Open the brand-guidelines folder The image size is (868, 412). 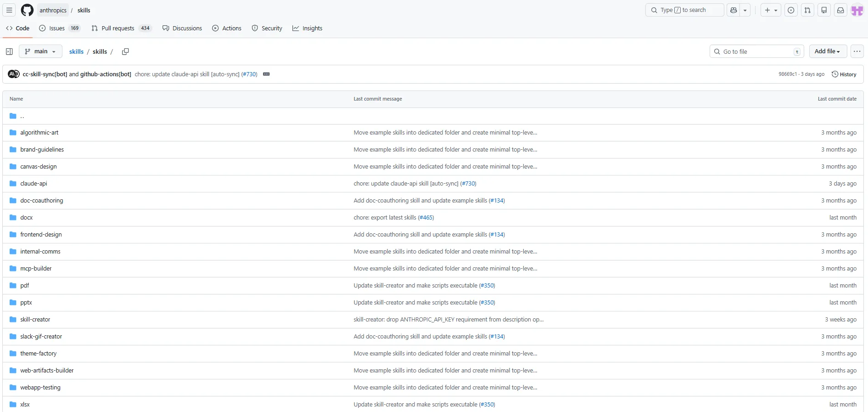coord(42,149)
